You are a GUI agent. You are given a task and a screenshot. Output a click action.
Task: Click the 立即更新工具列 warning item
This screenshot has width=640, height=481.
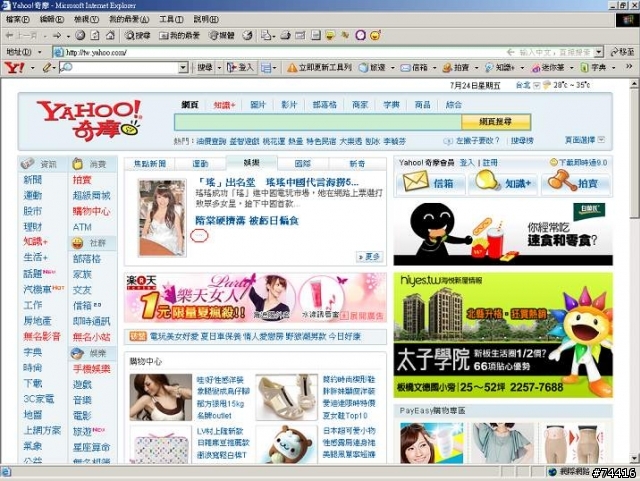pyautogui.click(x=319, y=67)
